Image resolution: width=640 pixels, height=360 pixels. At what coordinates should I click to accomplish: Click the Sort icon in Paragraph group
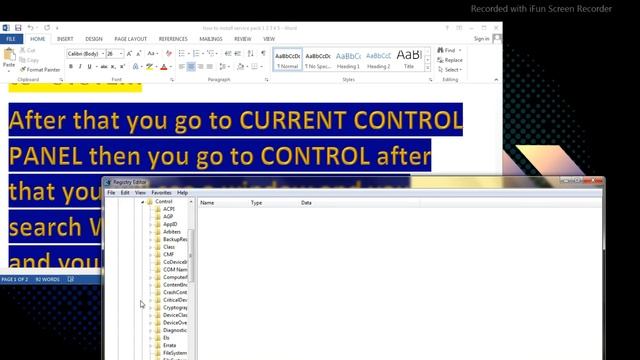(251, 53)
